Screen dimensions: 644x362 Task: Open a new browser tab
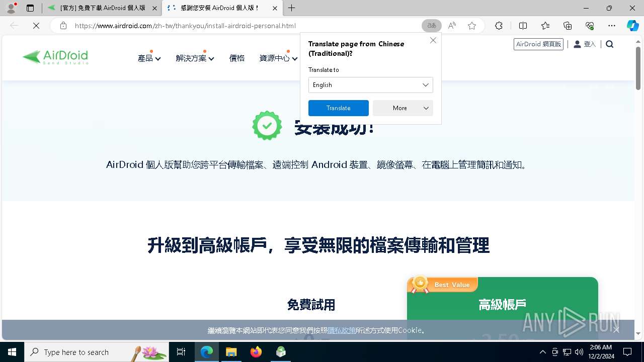pos(292,8)
